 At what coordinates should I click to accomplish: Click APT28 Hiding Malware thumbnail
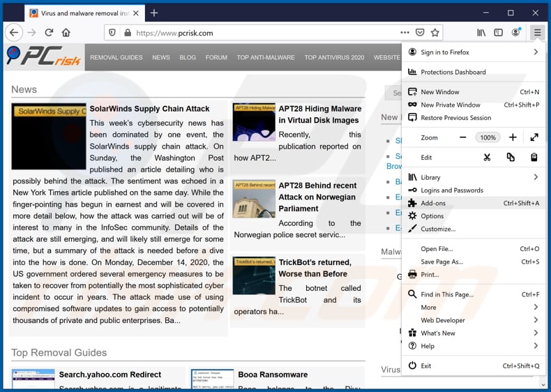tap(254, 122)
